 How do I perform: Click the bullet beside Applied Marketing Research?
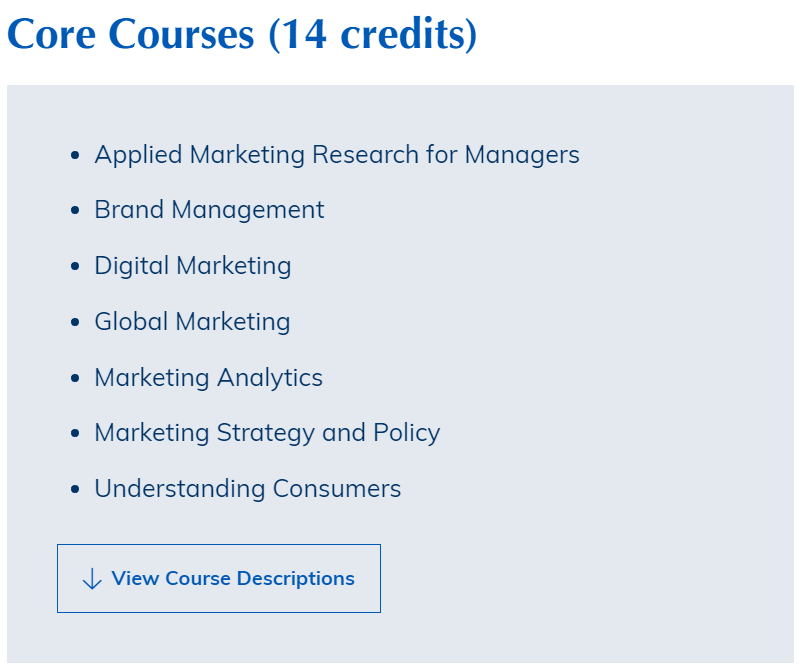click(x=75, y=156)
